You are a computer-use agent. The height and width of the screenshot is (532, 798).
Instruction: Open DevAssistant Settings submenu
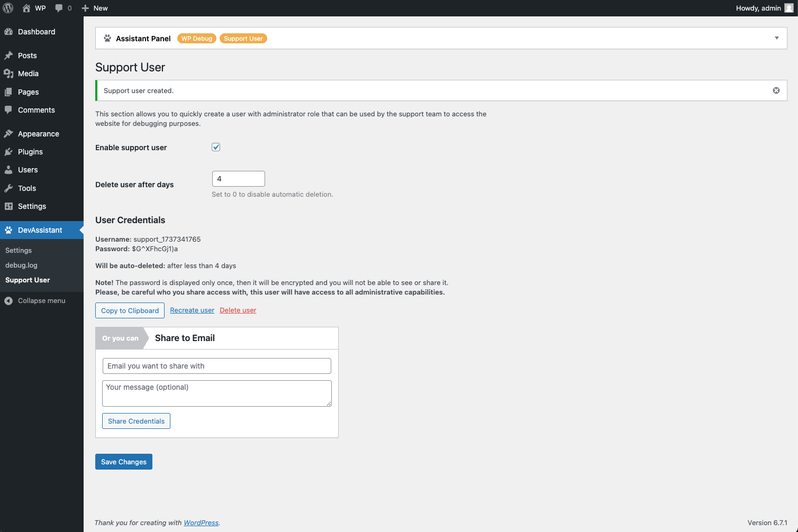click(19, 250)
